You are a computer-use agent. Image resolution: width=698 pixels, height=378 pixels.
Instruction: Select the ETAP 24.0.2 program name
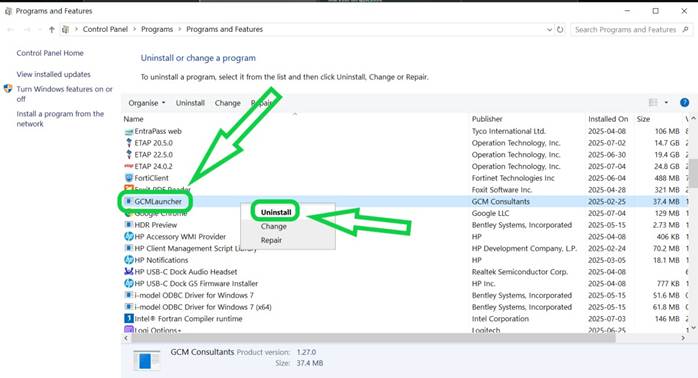pos(153,166)
